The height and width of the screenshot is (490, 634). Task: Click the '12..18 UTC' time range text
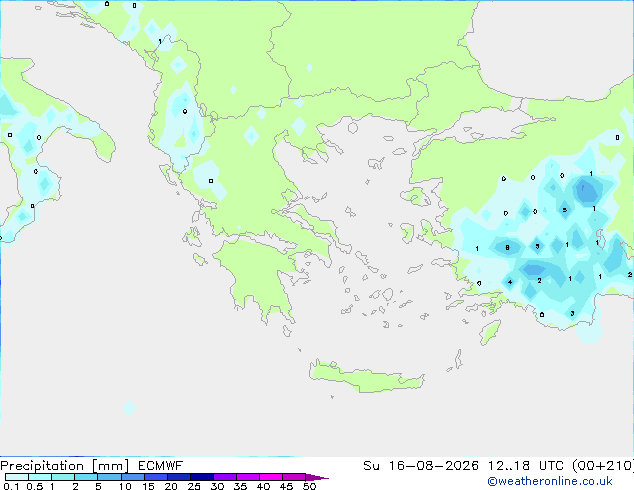[526, 466]
